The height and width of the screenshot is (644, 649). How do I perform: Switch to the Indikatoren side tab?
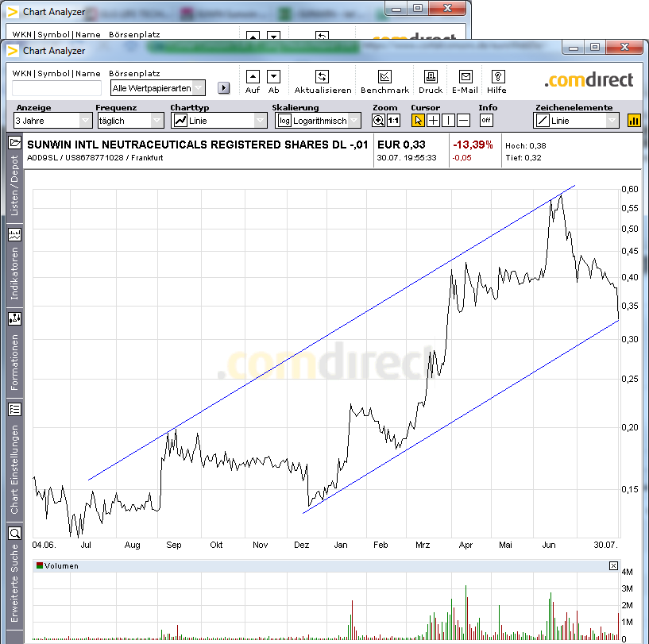(14, 273)
